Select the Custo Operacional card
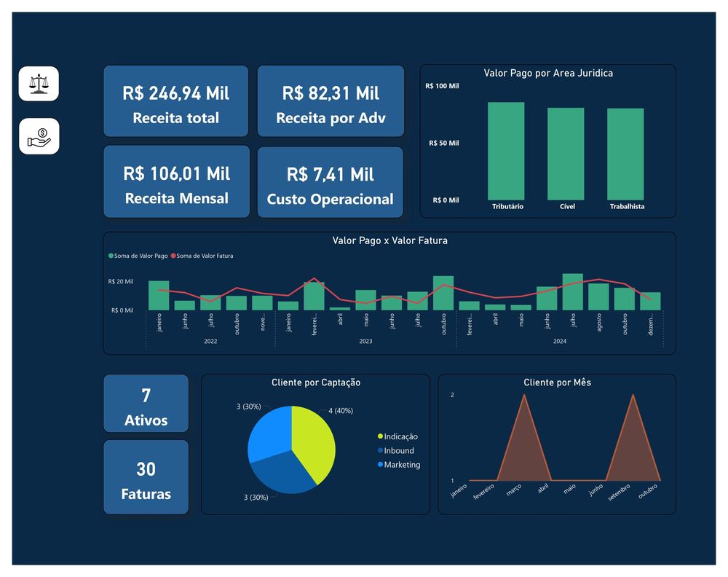Image resolution: width=728 pixels, height=577 pixels. pos(330,182)
